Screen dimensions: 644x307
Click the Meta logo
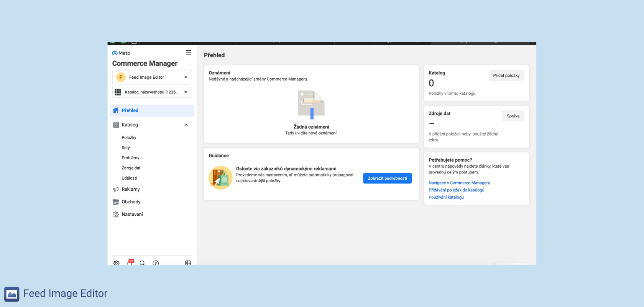click(x=121, y=53)
